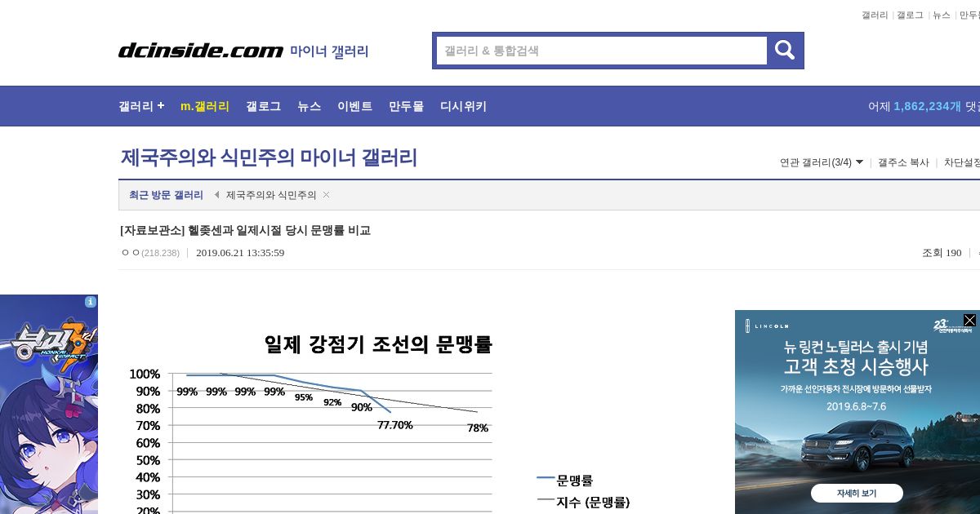This screenshot has height=514, width=980.
Task: Open 갤로그 link in top utility bar
Action: pyautogui.click(x=910, y=15)
